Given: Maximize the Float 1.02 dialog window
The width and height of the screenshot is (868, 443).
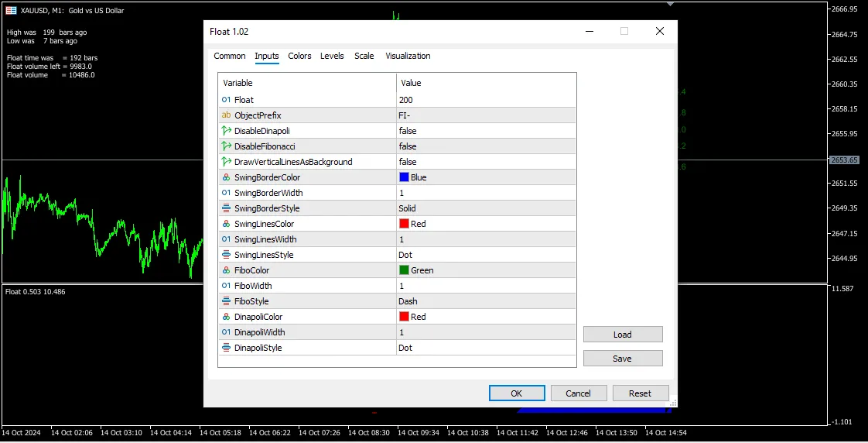Looking at the screenshot, I should (x=624, y=31).
